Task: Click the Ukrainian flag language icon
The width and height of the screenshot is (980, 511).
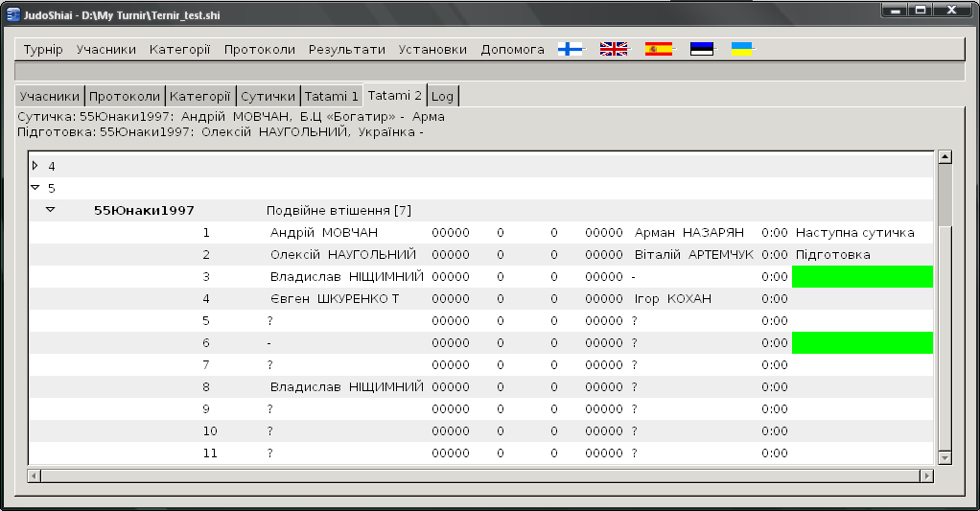Action: coord(741,49)
